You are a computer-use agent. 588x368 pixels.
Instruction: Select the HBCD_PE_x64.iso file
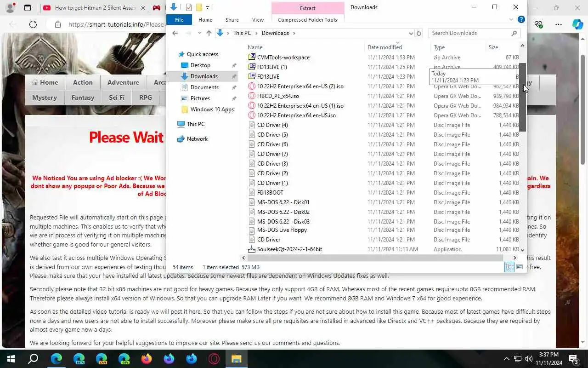(x=278, y=96)
